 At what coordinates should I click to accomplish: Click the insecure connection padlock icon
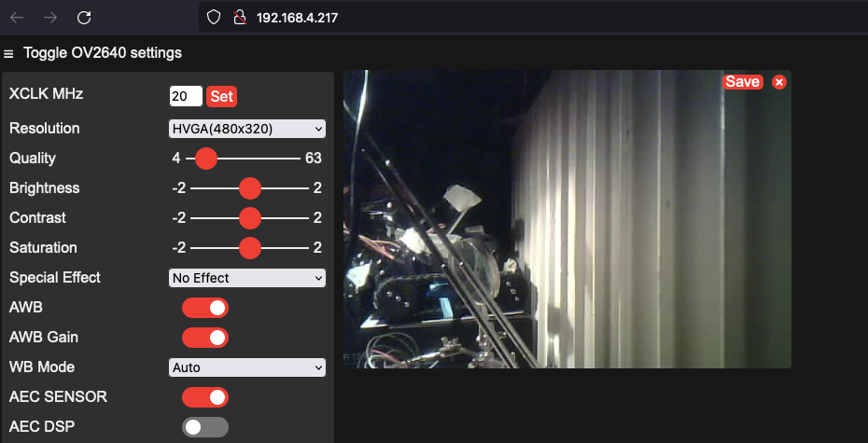pyautogui.click(x=239, y=18)
